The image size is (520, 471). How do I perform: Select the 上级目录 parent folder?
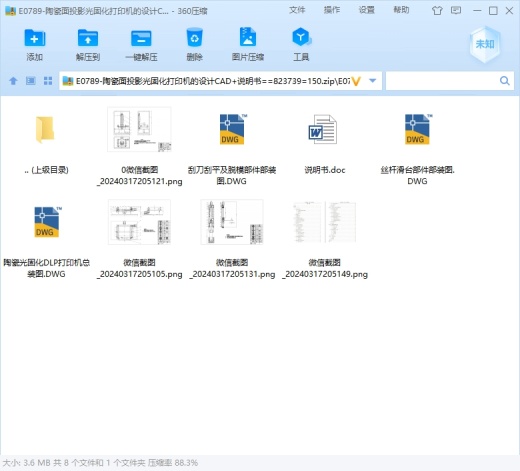click(45, 129)
